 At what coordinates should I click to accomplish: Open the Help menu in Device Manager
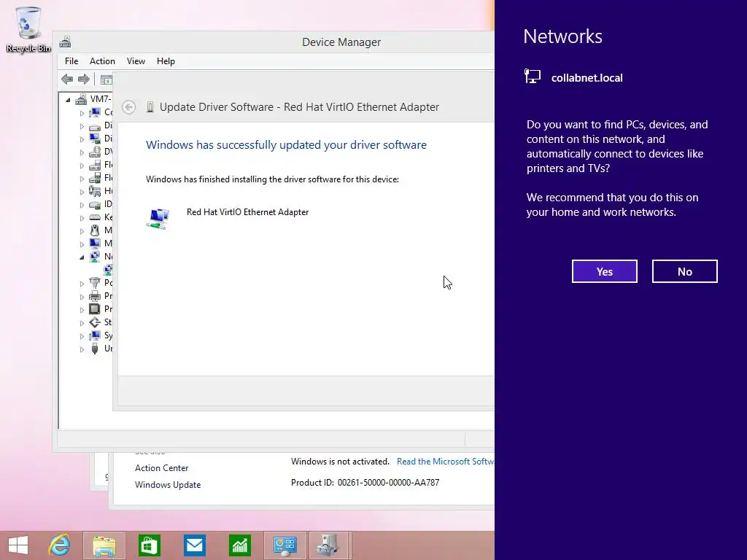(x=166, y=61)
